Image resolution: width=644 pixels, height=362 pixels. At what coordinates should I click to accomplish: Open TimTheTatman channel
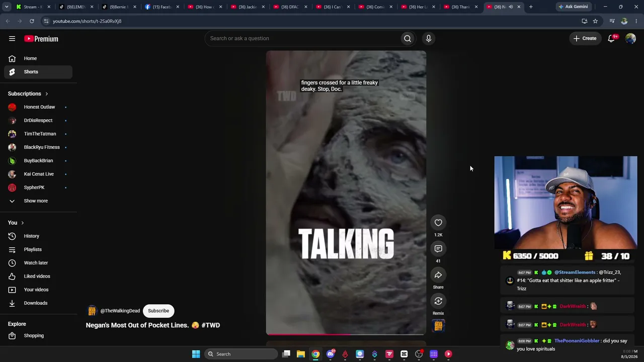tap(38, 134)
